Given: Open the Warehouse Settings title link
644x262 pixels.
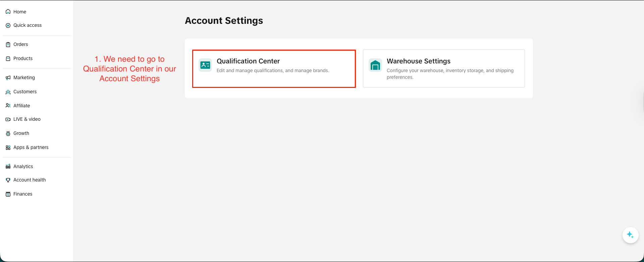Looking at the screenshot, I should [x=418, y=61].
